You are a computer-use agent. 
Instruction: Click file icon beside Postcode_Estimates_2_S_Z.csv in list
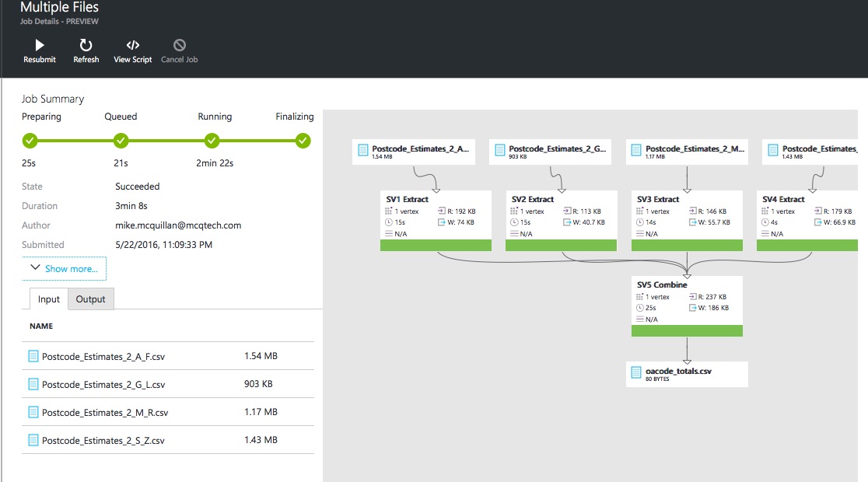tap(33, 440)
